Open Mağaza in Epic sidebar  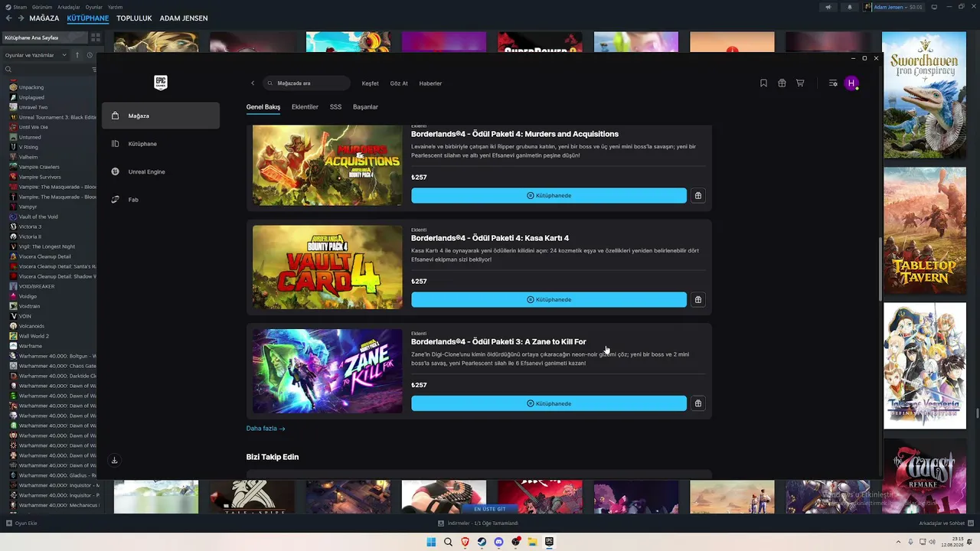point(161,116)
